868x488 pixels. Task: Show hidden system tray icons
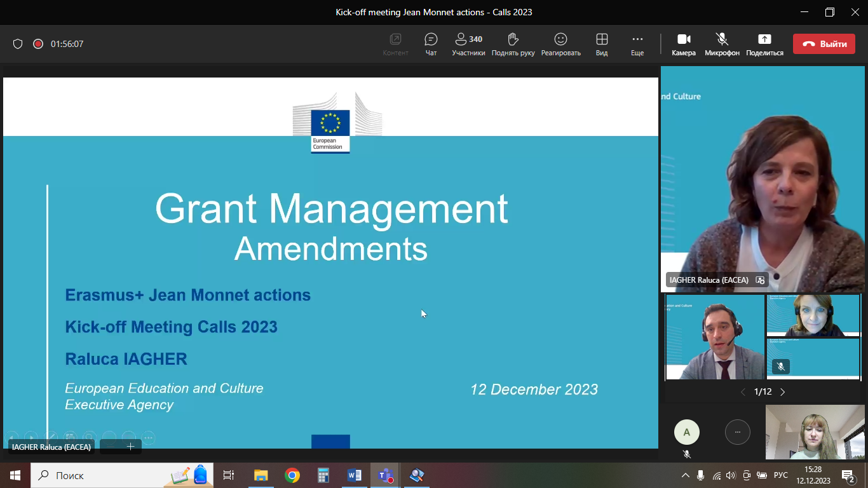click(x=685, y=475)
